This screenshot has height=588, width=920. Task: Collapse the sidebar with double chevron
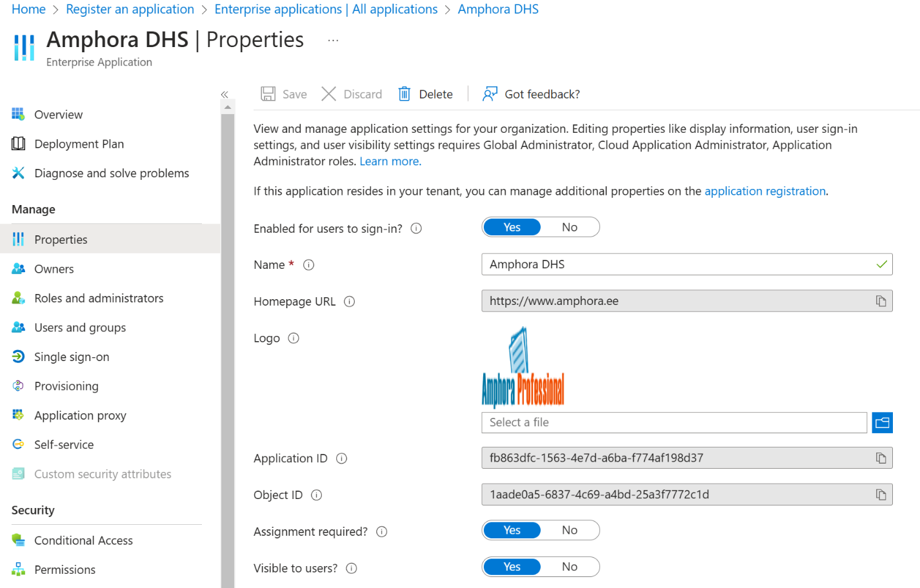click(225, 95)
